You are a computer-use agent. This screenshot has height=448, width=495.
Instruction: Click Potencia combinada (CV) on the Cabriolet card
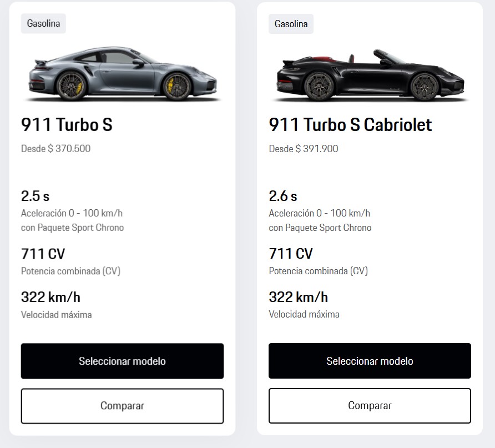(318, 271)
